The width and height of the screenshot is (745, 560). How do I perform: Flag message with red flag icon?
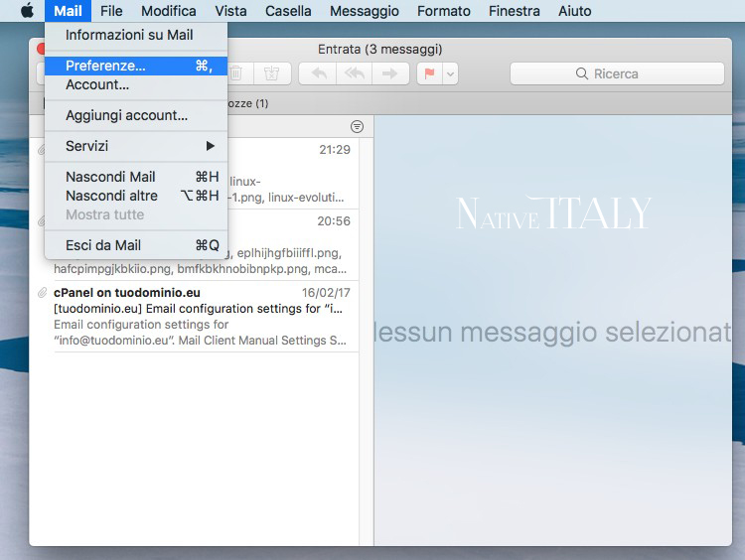(429, 73)
